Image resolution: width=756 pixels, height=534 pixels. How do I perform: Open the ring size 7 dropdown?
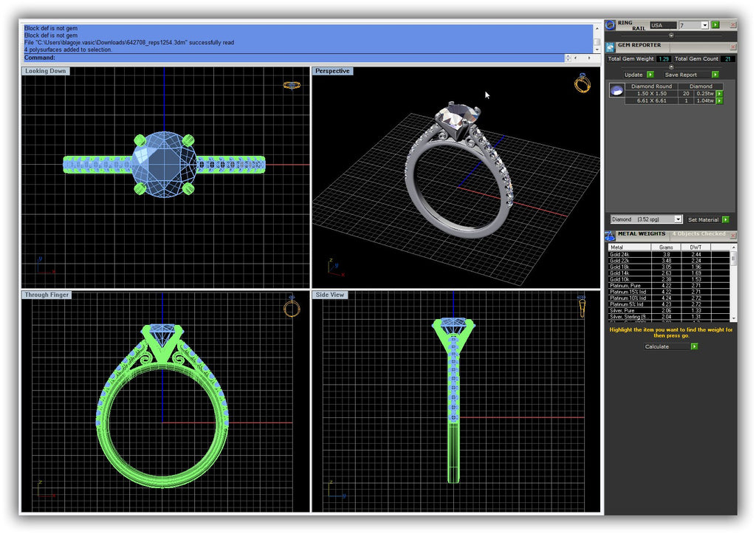pyautogui.click(x=704, y=25)
